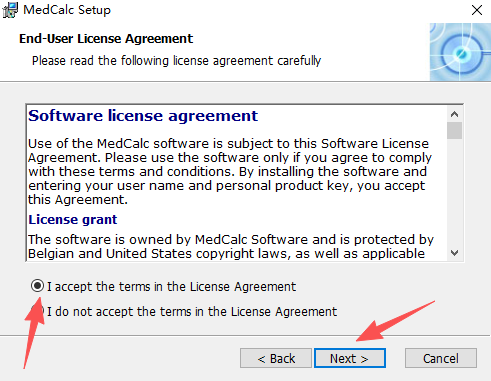This screenshot has height=381, width=491.
Task: Click the "MedCalc Setup" title bar text
Action: coord(67,10)
